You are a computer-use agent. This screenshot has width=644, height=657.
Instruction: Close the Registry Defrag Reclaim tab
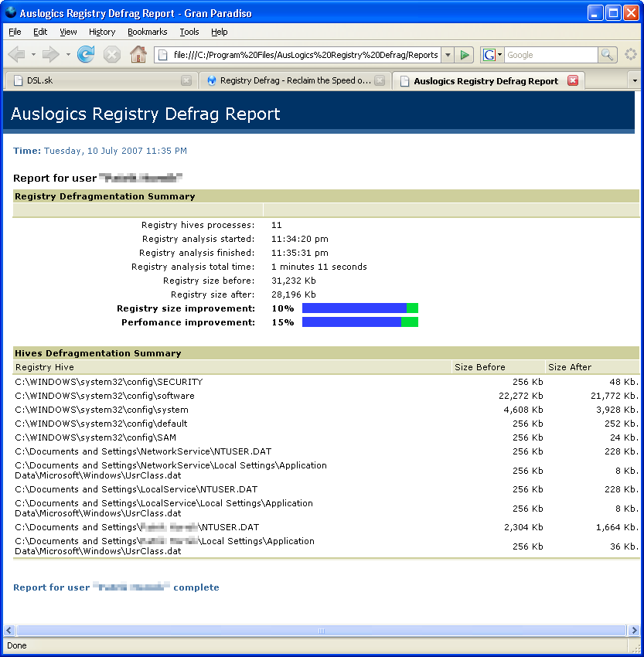tap(379, 80)
